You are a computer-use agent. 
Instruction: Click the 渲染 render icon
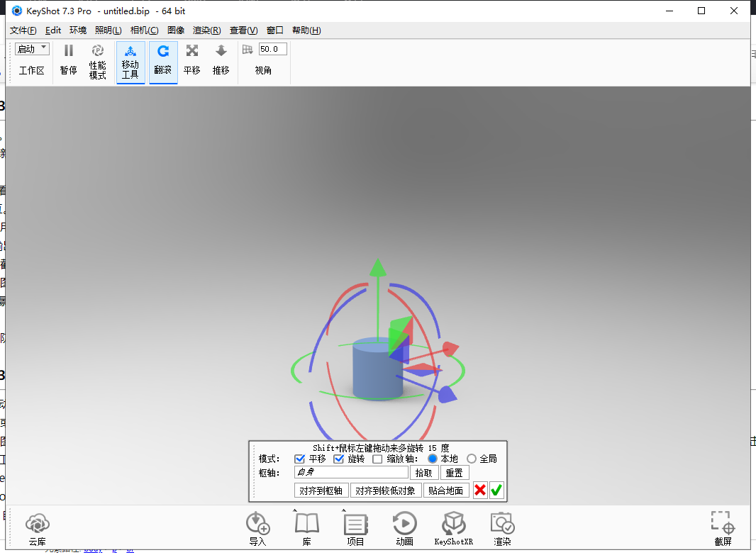[502, 523]
